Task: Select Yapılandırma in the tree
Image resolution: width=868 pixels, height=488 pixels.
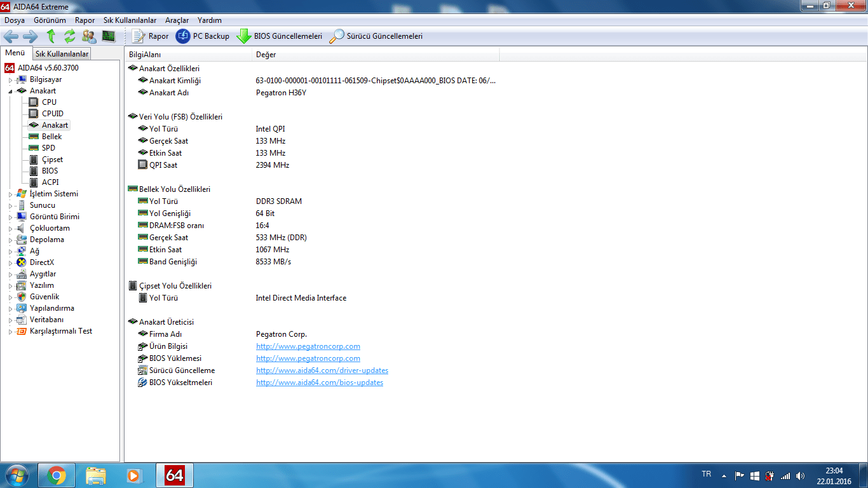Action: [x=51, y=308]
